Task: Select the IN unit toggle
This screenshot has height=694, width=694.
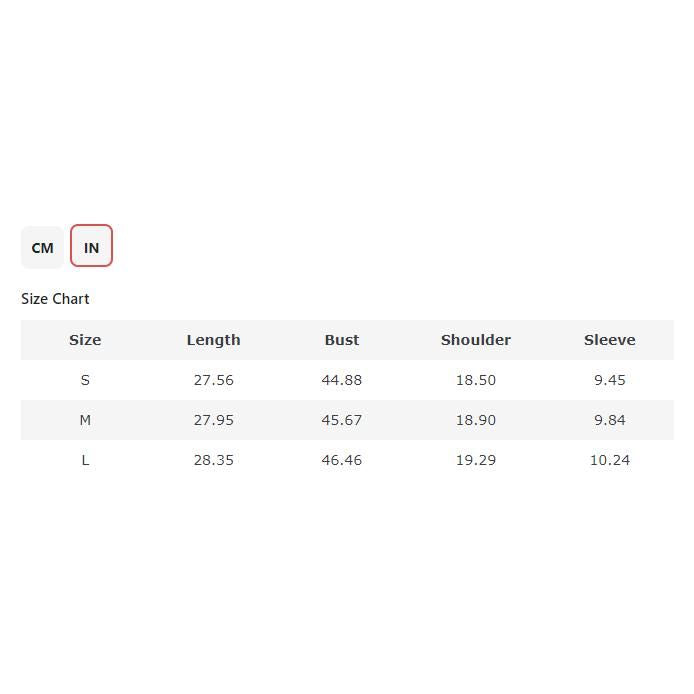Action: click(91, 247)
